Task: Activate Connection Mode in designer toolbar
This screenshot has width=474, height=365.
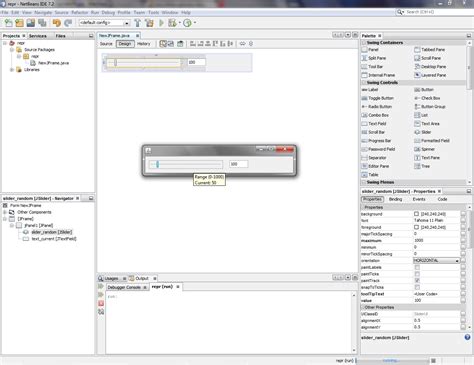Action: 171,44
